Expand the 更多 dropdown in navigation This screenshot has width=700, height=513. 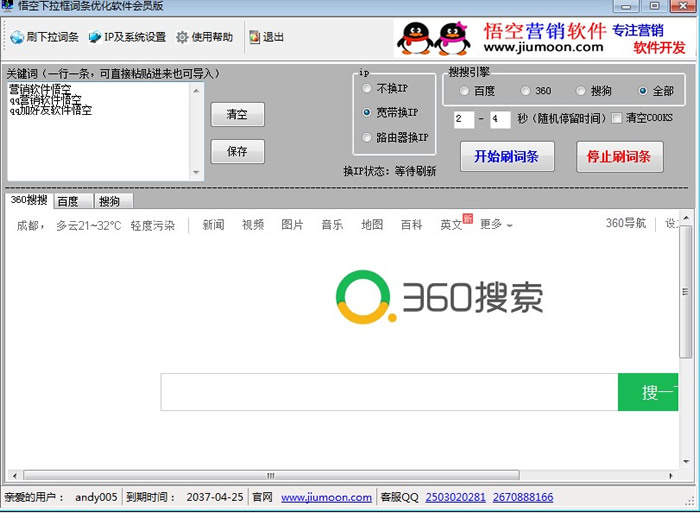[496, 225]
